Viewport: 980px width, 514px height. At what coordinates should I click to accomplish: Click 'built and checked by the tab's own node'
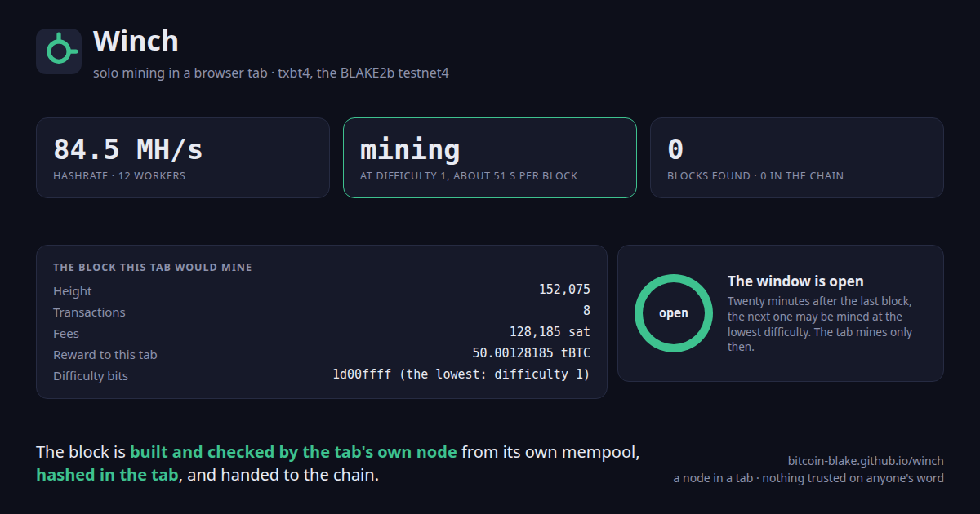coord(293,451)
